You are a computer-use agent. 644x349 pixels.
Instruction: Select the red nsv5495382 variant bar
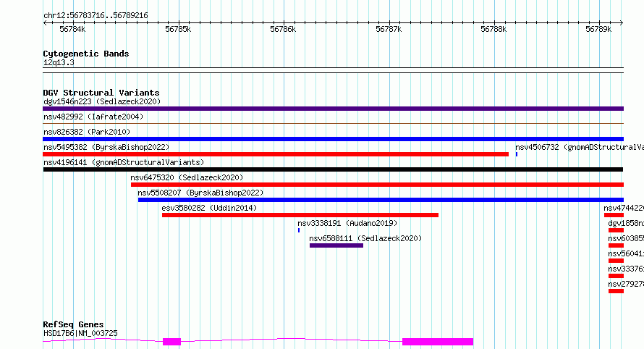276,154
